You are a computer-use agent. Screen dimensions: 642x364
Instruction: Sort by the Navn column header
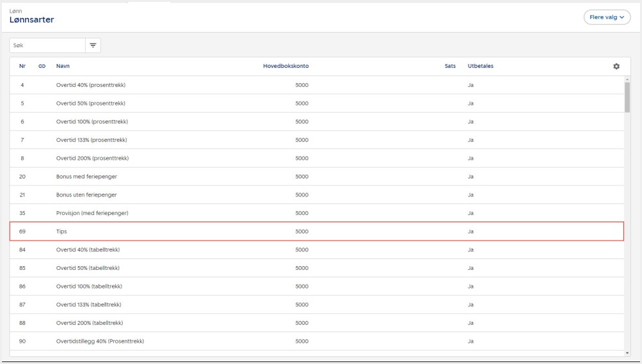pos(63,67)
